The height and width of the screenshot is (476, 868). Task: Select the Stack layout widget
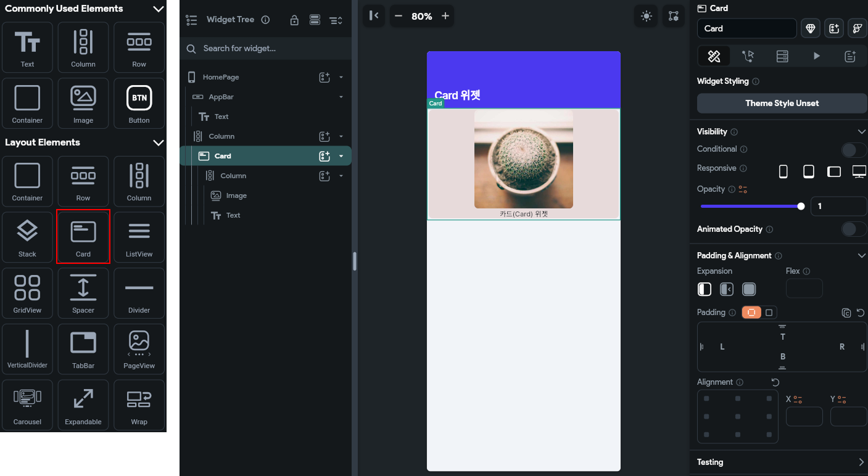coord(27,237)
